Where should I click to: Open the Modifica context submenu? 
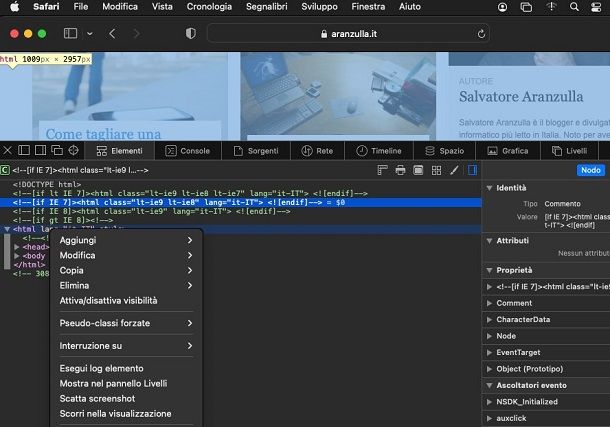pyautogui.click(x=126, y=256)
